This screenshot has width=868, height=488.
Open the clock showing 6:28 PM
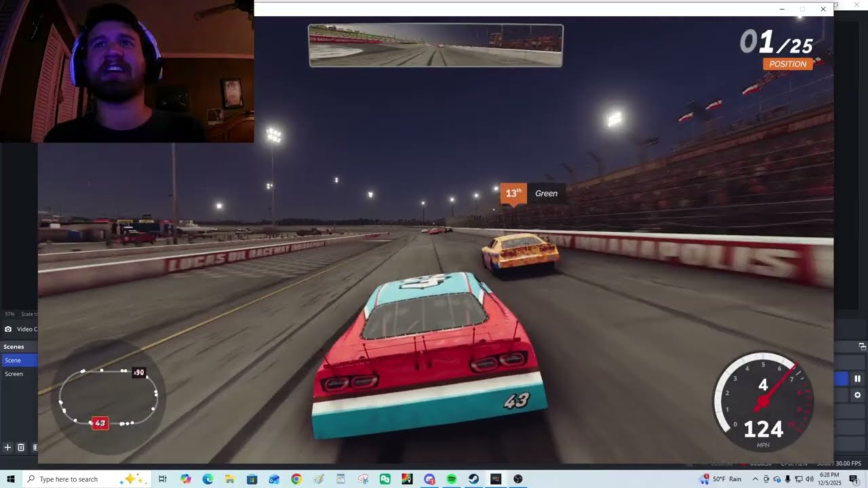(x=830, y=479)
